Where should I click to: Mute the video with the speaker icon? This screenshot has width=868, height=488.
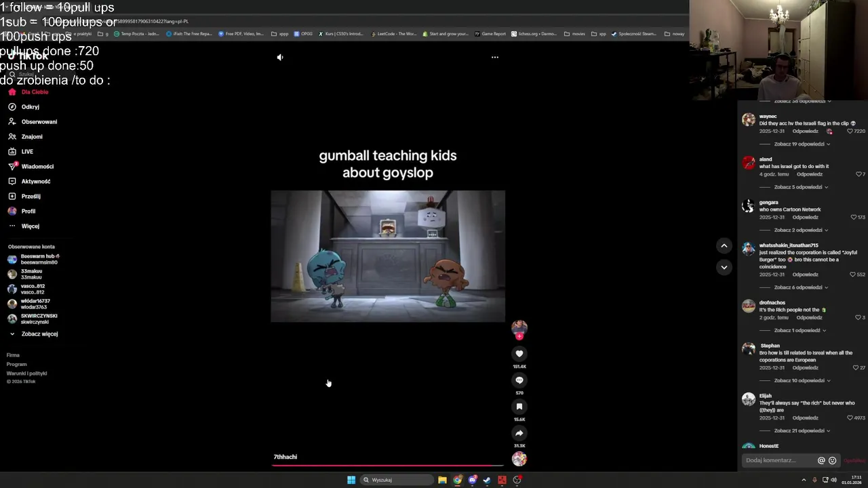pos(280,58)
